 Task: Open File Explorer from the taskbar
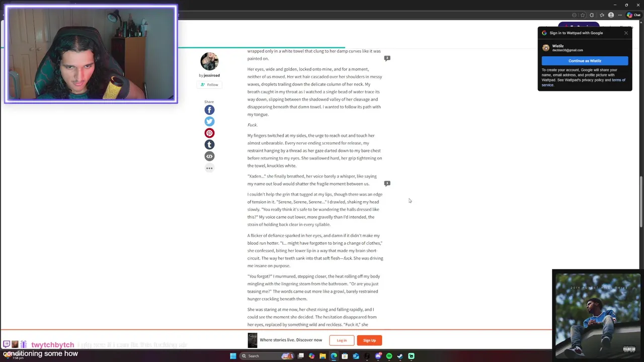(323, 356)
